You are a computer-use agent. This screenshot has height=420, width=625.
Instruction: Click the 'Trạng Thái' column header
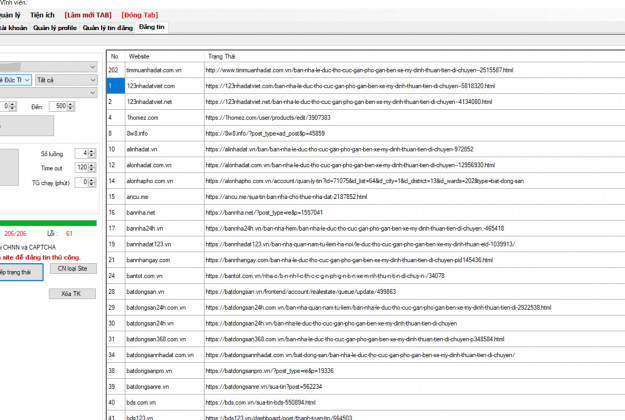click(x=222, y=56)
